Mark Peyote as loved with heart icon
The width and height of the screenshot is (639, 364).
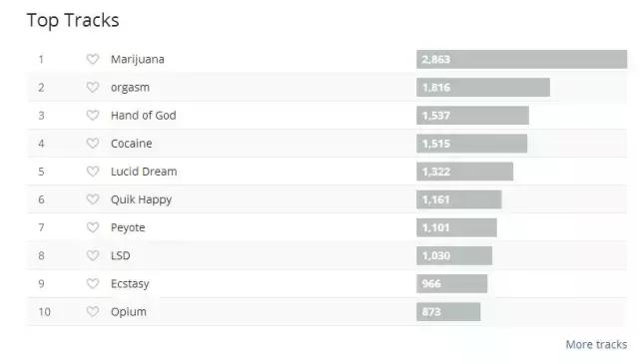pos(93,227)
